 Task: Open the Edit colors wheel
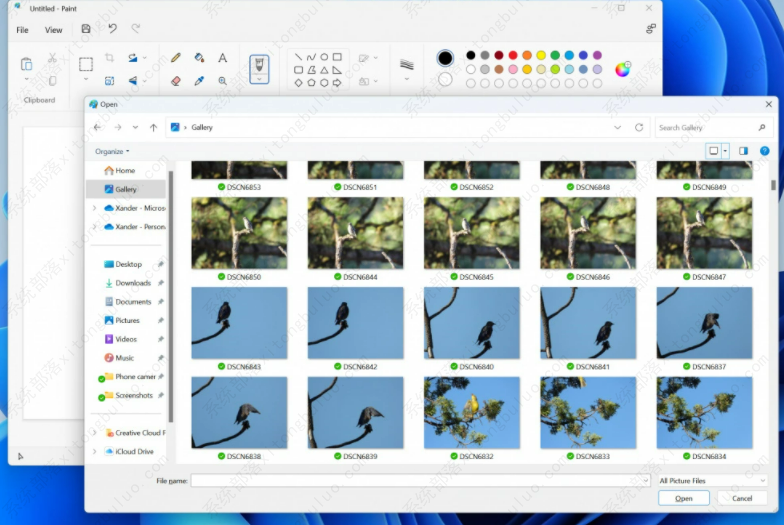click(x=623, y=69)
